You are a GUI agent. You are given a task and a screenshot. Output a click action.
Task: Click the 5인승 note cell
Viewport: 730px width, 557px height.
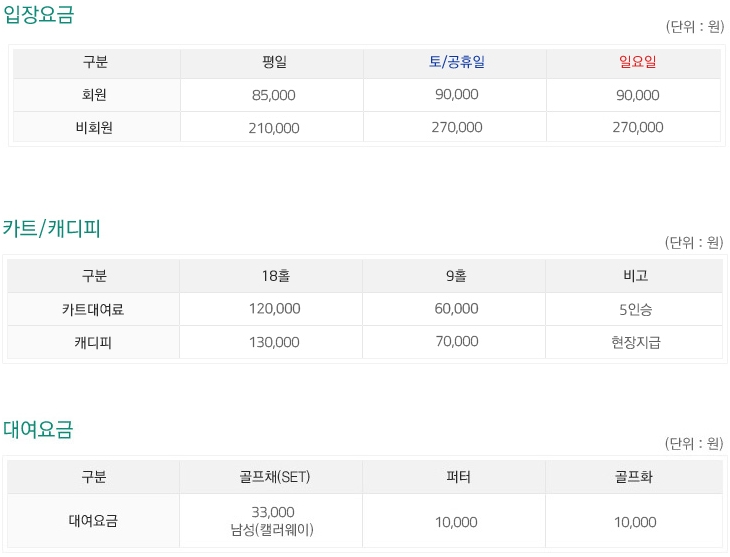click(635, 309)
